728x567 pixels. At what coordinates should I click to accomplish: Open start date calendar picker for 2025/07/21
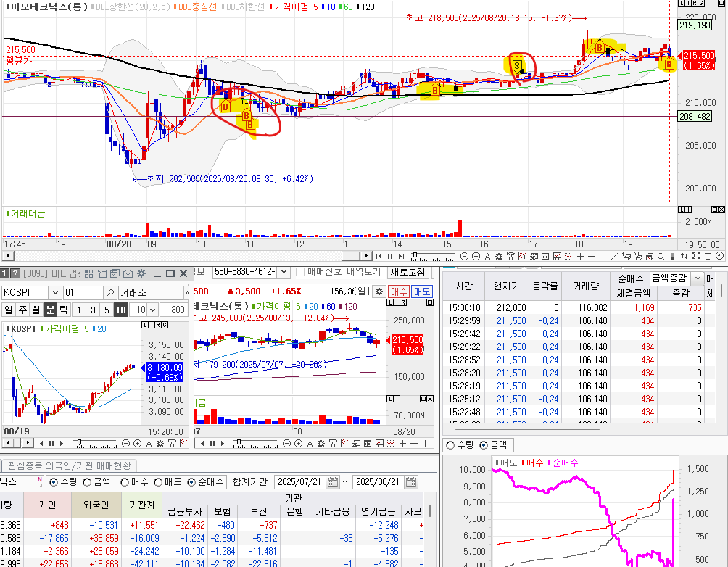(x=332, y=481)
